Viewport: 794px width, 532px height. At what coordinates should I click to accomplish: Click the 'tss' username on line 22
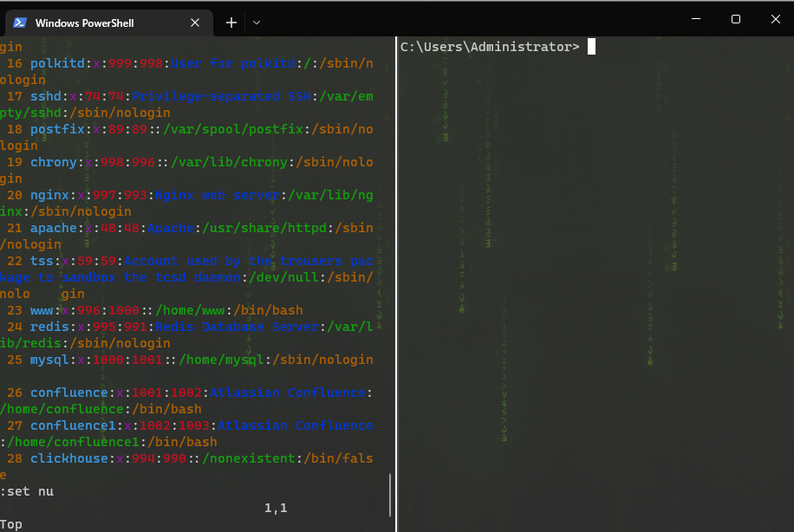pos(42,261)
